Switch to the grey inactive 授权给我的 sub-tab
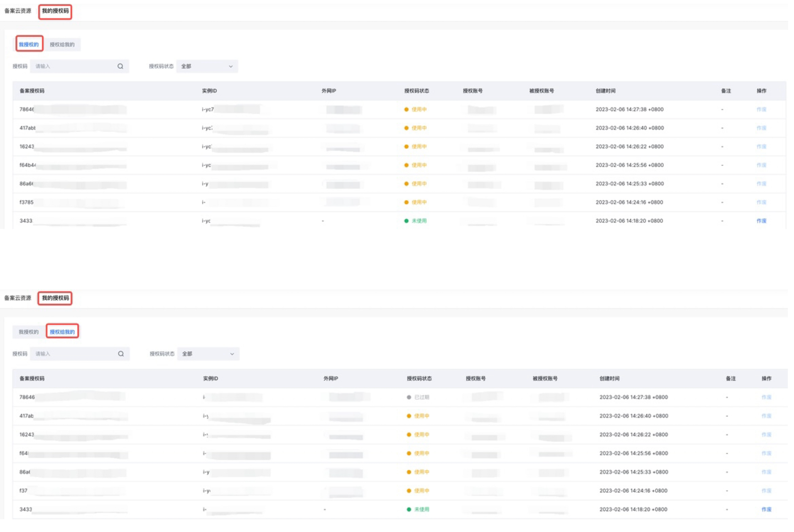The height and width of the screenshot is (532, 794). (62, 44)
